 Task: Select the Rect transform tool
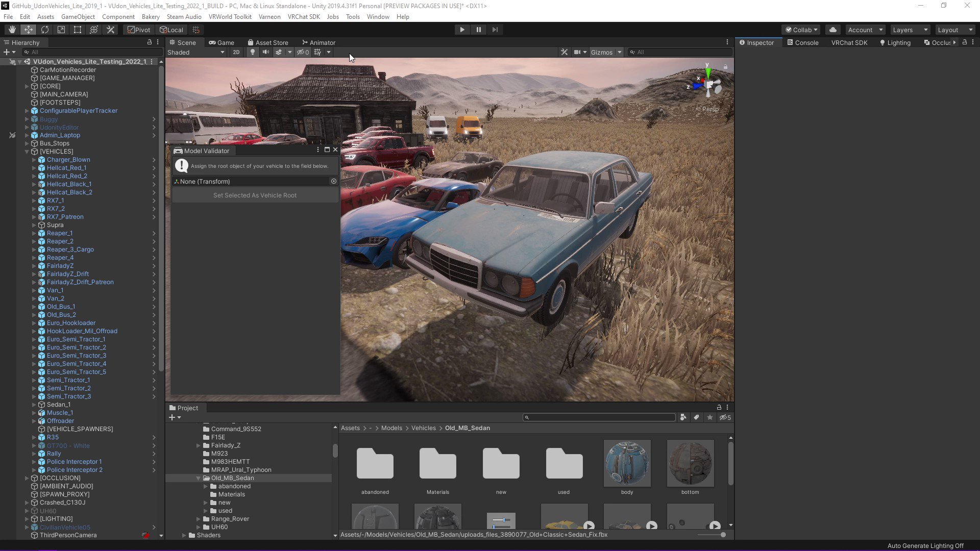[x=78, y=30]
